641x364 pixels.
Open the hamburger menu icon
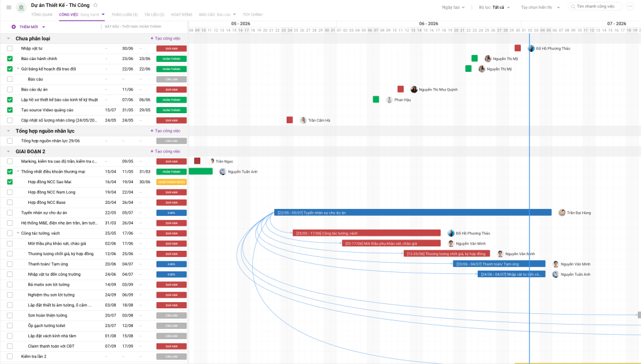coord(9,8)
